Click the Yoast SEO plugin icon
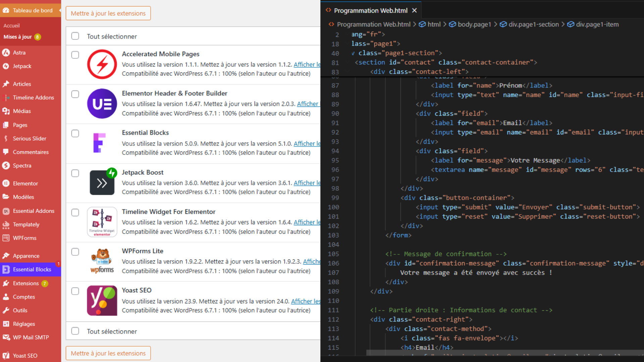The width and height of the screenshot is (644, 362). pyautogui.click(x=102, y=300)
